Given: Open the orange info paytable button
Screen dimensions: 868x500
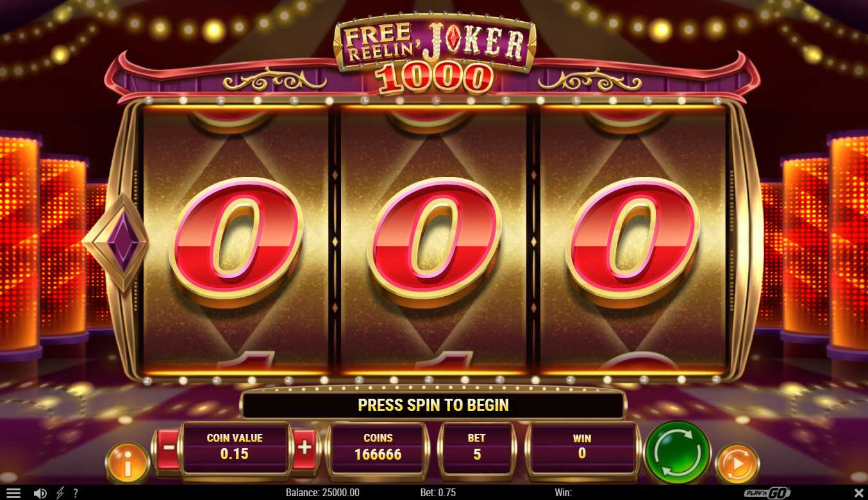Looking at the screenshot, I should (x=127, y=463).
